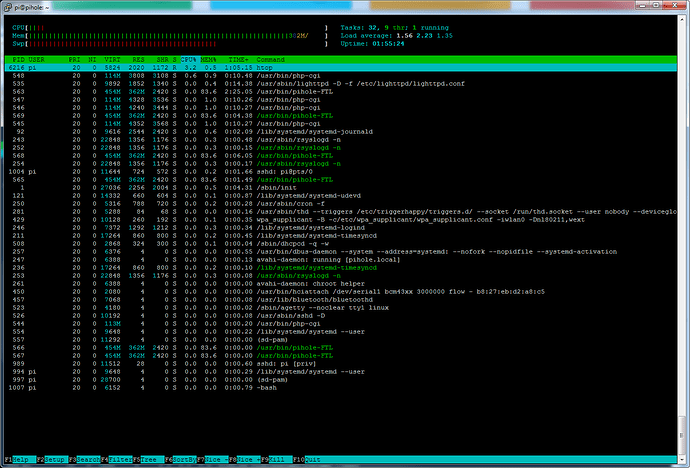Select the dbus-daemon process row
The width and height of the screenshot is (690, 468).
pyautogui.click(x=341, y=252)
